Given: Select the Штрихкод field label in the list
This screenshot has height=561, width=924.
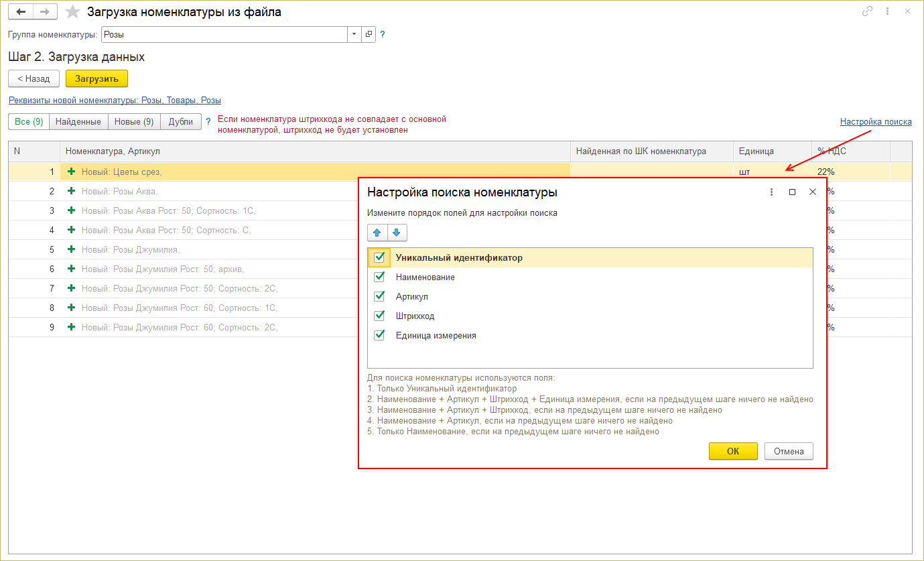Looking at the screenshot, I should tap(415, 316).
